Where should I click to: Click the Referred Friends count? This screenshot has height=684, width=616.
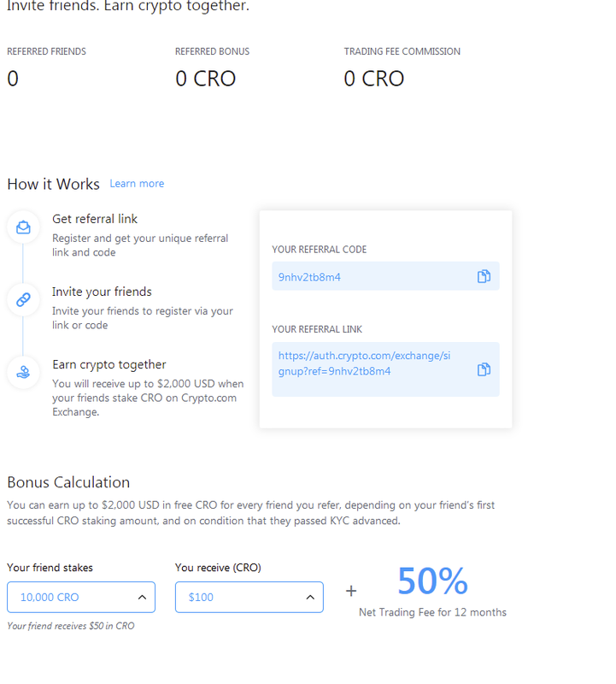(13, 79)
